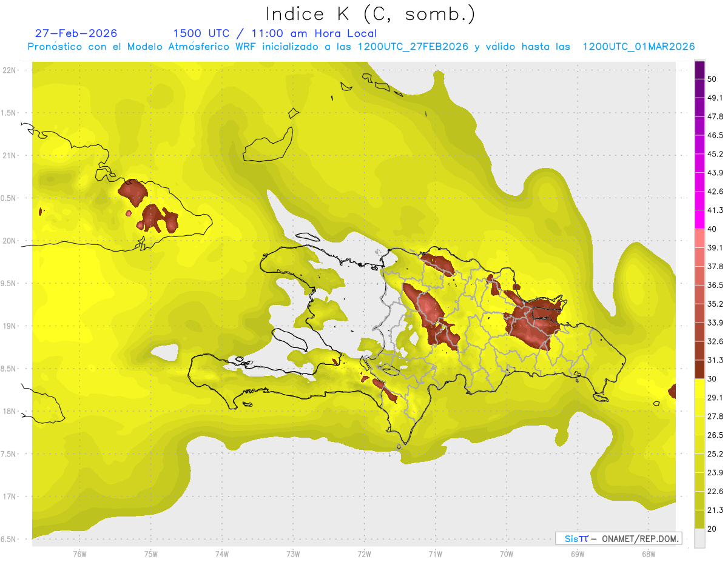Click the "1500 UTC / 11:00 am Hora Local" text
Viewport: 728px width, 562px height.
pos(275,33)
